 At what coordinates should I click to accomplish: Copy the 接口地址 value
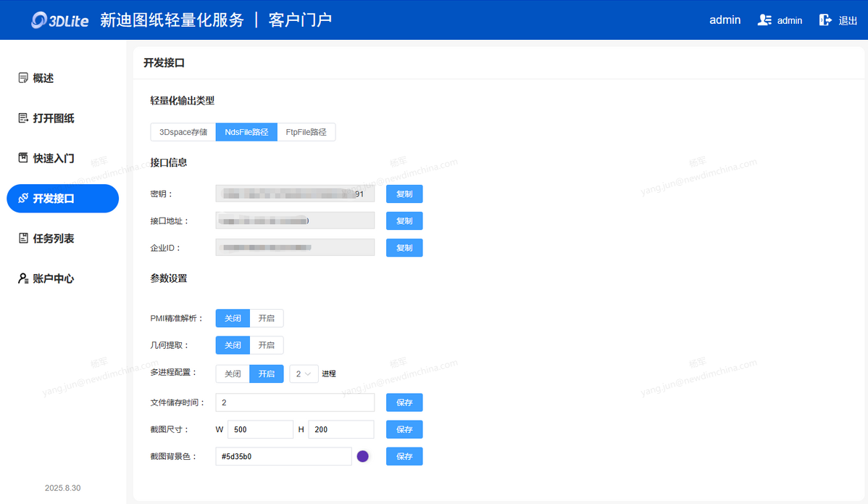(x=404, y=221)
